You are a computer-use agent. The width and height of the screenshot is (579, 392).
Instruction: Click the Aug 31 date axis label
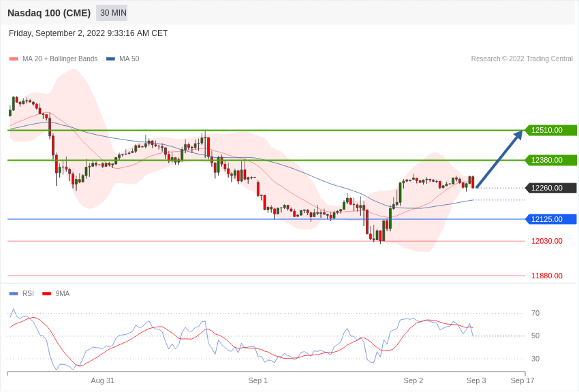coord(103,380)
